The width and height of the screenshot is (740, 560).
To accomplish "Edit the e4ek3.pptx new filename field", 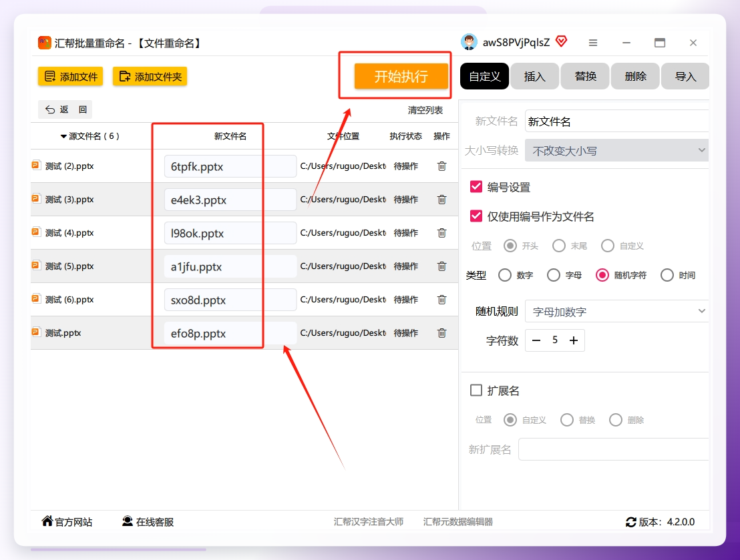I will click(230, 200).
